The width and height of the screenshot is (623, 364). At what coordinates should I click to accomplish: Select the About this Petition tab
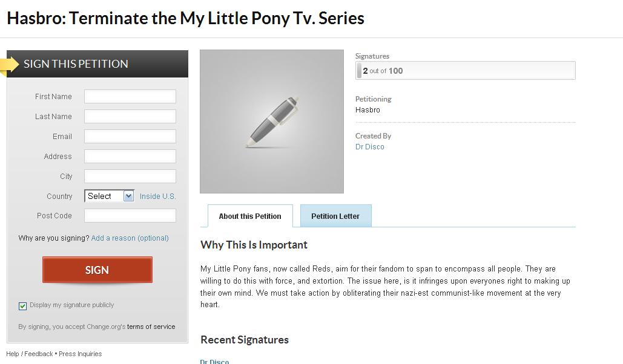click(x=250, y=216)
